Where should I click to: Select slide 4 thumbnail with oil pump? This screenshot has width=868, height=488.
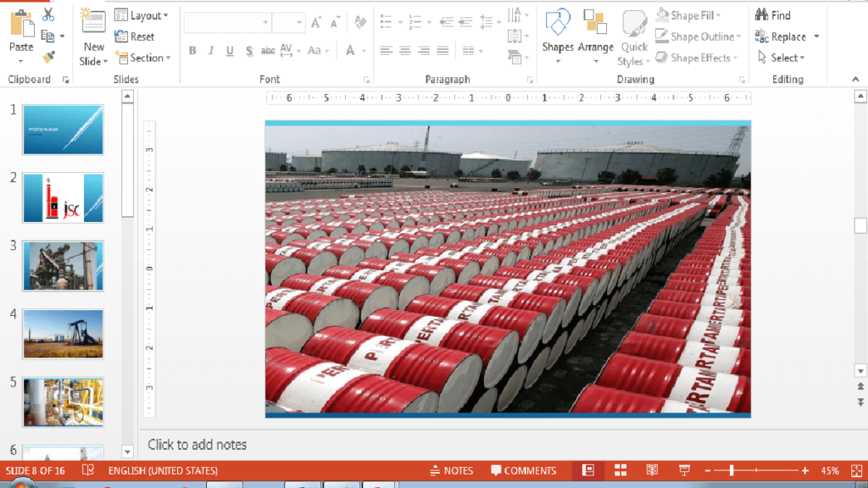[63, 334]
